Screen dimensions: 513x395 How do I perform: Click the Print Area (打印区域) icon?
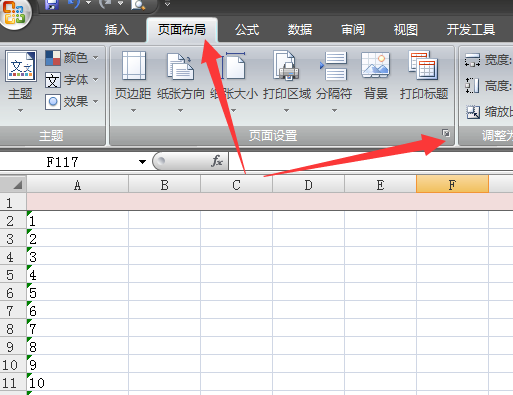pyautogui.click(x=286, y=66)
